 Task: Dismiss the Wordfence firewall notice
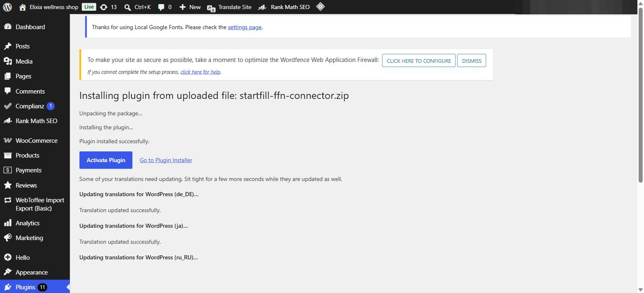(471, 61)
